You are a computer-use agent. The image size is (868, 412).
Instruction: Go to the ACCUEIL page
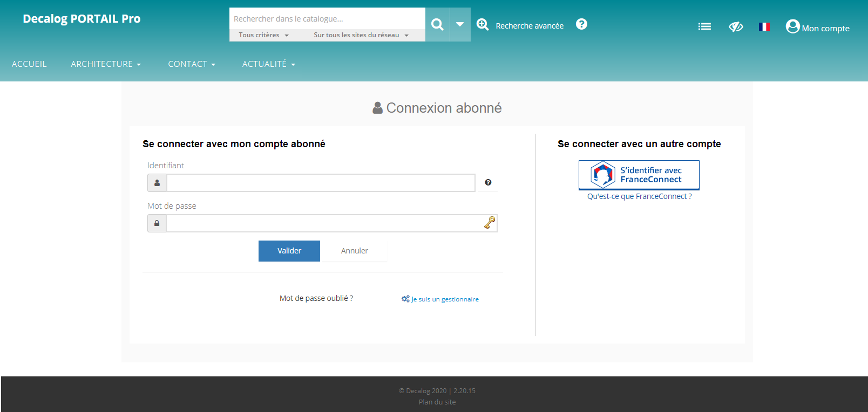29,64
